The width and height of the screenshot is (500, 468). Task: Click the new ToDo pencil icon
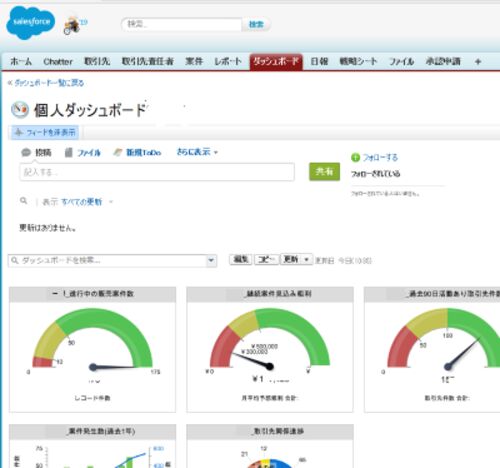118,152
